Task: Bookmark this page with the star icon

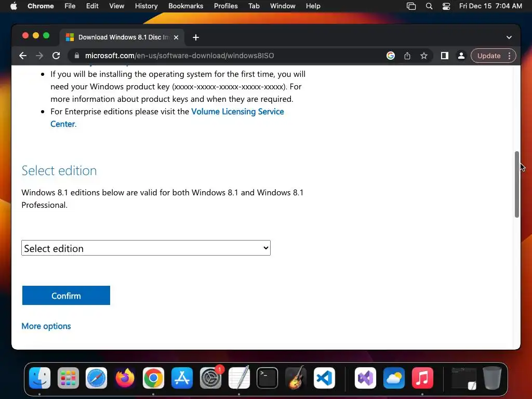Action: 424,56
